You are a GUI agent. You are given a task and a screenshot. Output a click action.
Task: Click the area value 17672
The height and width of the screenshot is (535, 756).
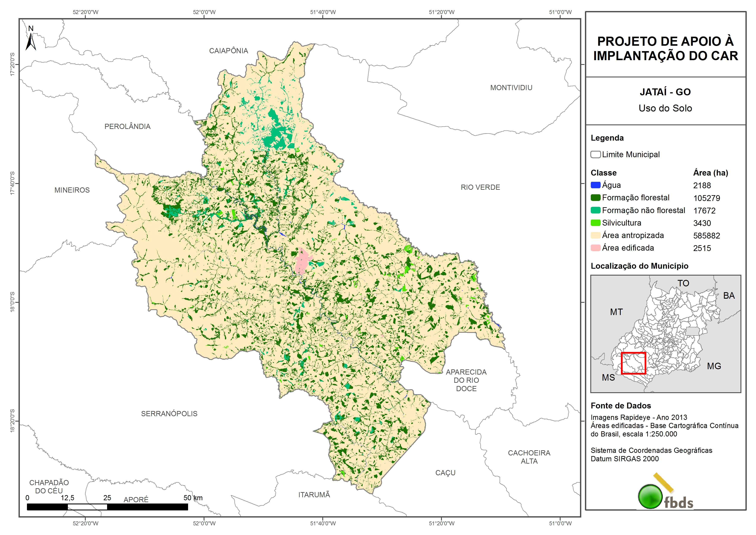coord(704,211)
